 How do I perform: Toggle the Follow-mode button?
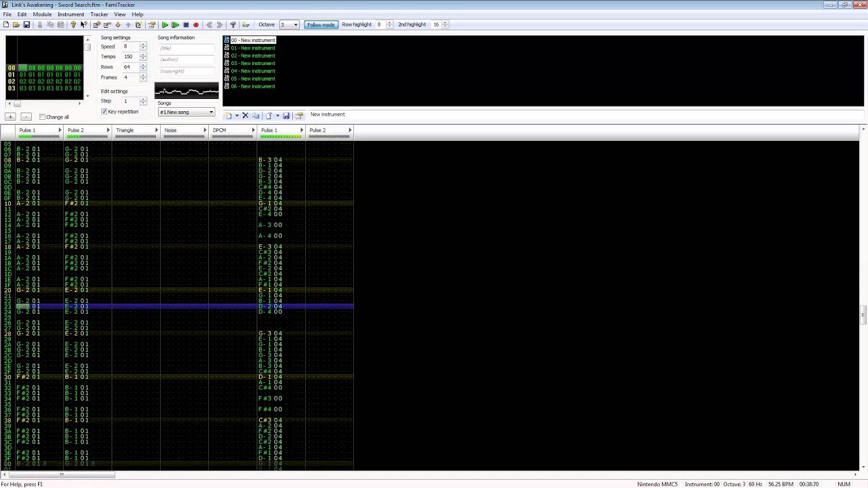pyautogui.click(x=321, y=24)
